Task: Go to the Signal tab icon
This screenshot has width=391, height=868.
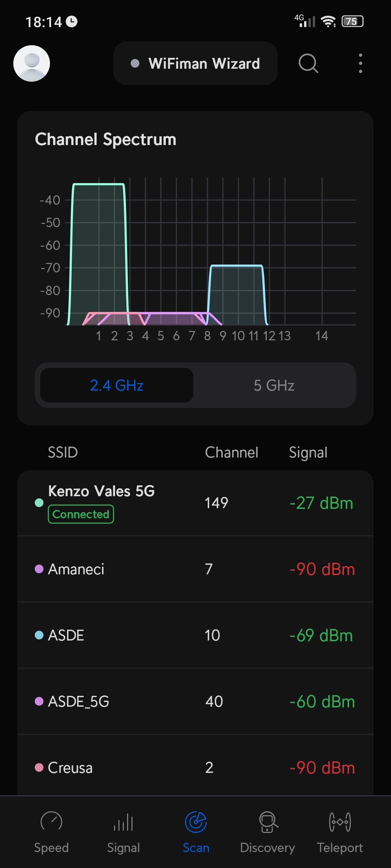Action: (123, 822)
